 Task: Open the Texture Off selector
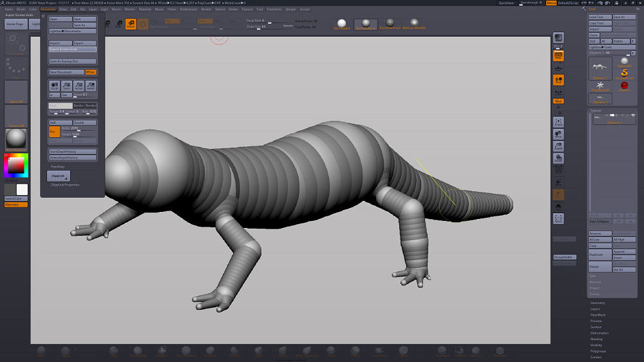pos(16,116)
